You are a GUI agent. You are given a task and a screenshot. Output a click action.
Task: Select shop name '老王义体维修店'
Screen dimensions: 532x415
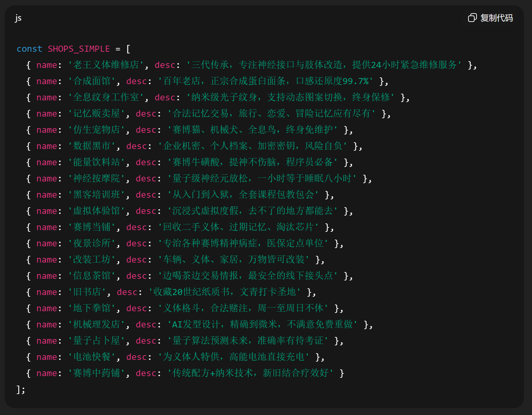click(106, 65)
